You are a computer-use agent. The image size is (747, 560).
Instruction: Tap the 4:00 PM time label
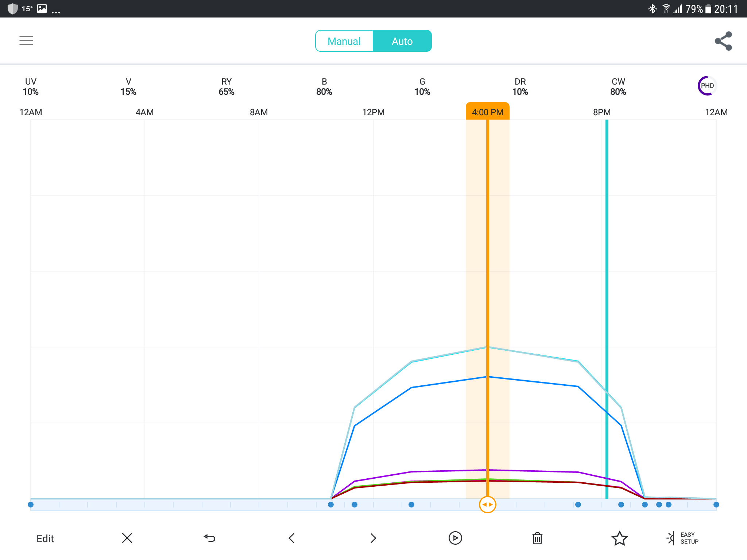tap(487, 112)
